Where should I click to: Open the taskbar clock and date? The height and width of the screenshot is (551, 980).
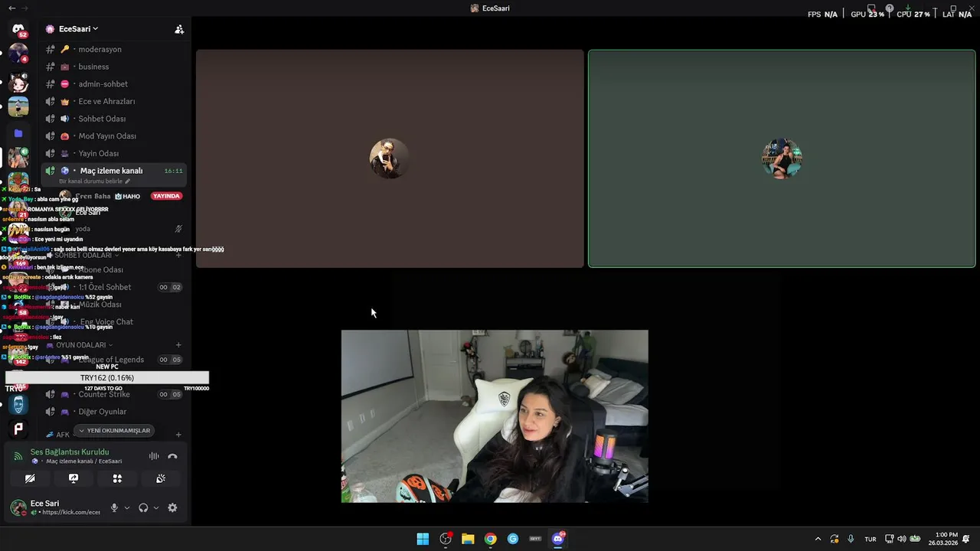coord(942,539)
